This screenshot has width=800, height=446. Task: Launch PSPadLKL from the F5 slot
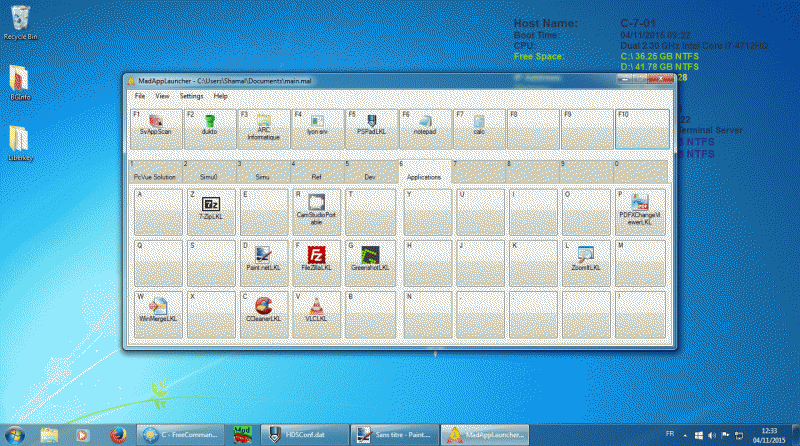click(x=372, y=129)
